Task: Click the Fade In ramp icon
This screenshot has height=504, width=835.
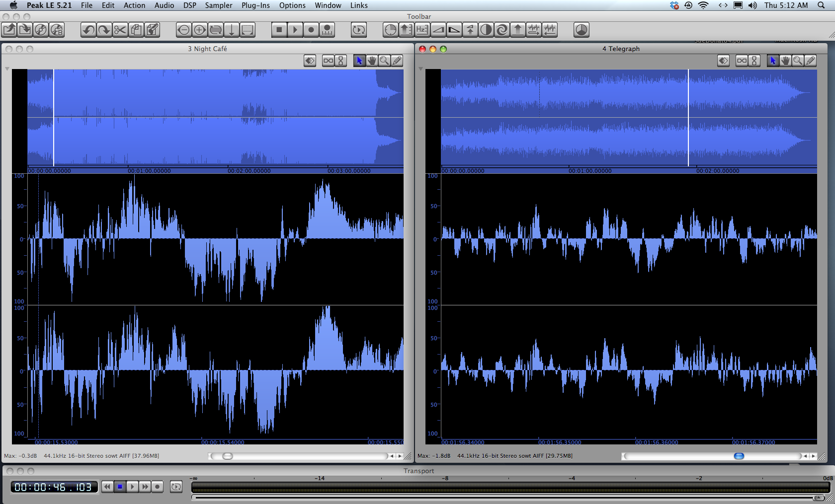Action: point(438,30)
